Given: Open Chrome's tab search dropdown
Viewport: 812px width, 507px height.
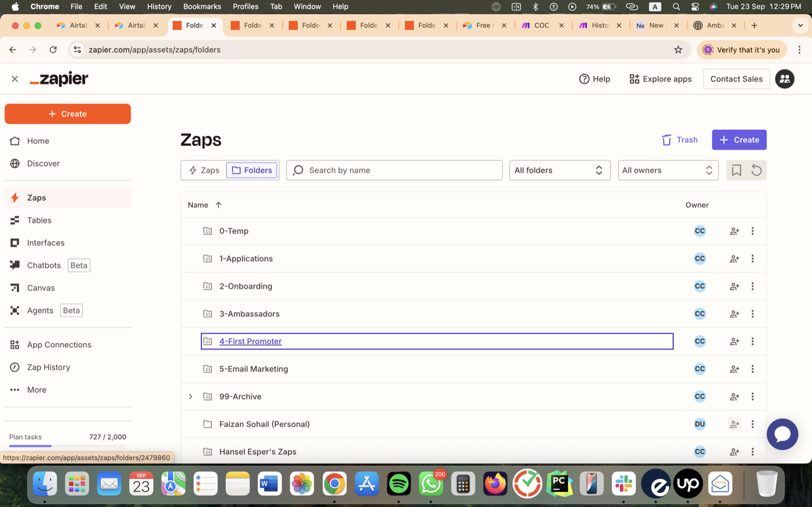Looking at the screenshot, I should 800,25.
